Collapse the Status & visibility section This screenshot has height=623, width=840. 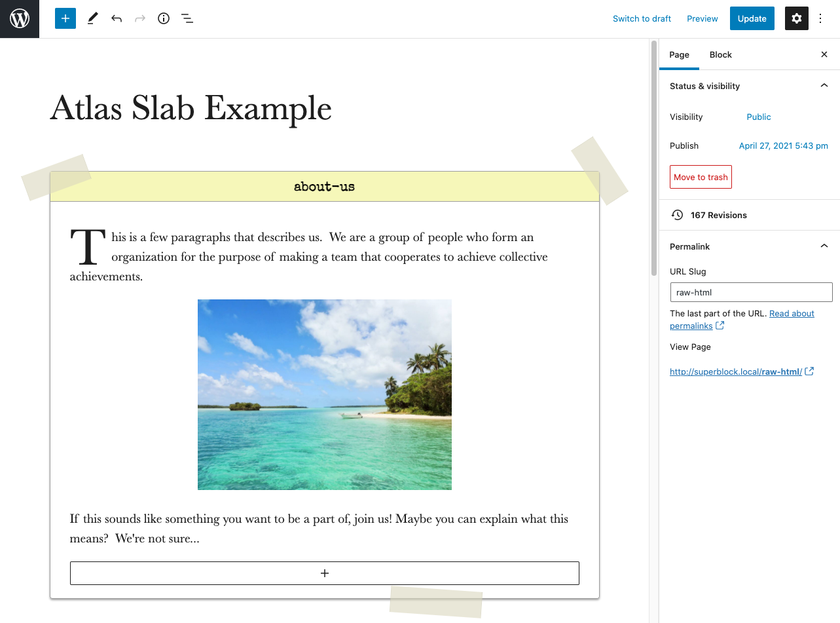pos(824,86)
